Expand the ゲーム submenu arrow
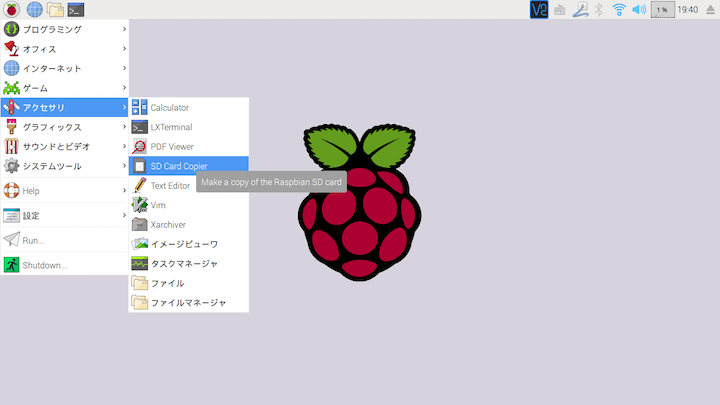 (x=124, y=88)
